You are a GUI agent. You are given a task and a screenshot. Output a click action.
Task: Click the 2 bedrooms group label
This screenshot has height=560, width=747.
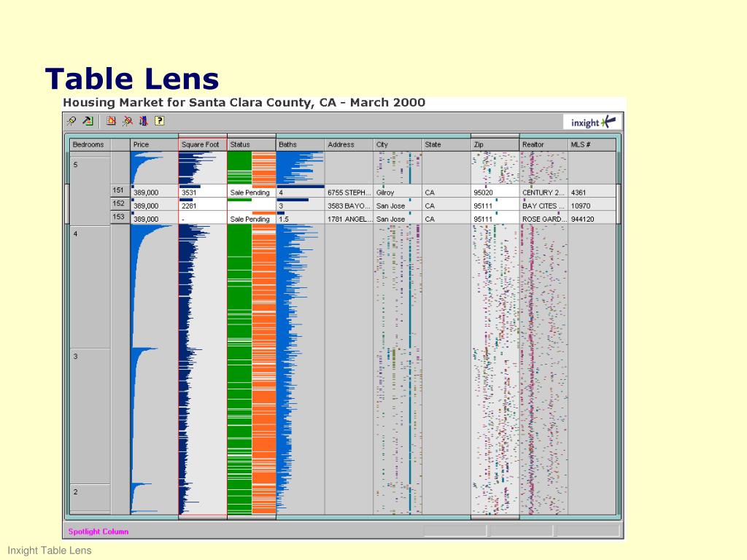pos(75,492)
